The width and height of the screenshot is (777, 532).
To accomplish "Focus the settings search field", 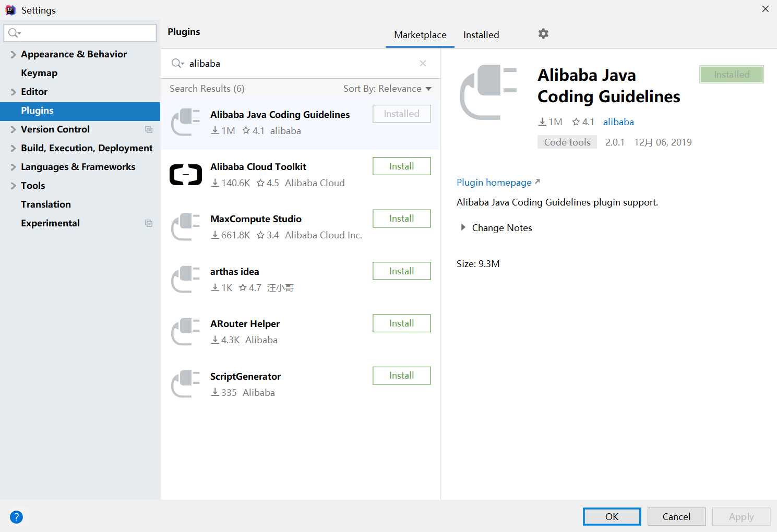I will pos(80,33).
